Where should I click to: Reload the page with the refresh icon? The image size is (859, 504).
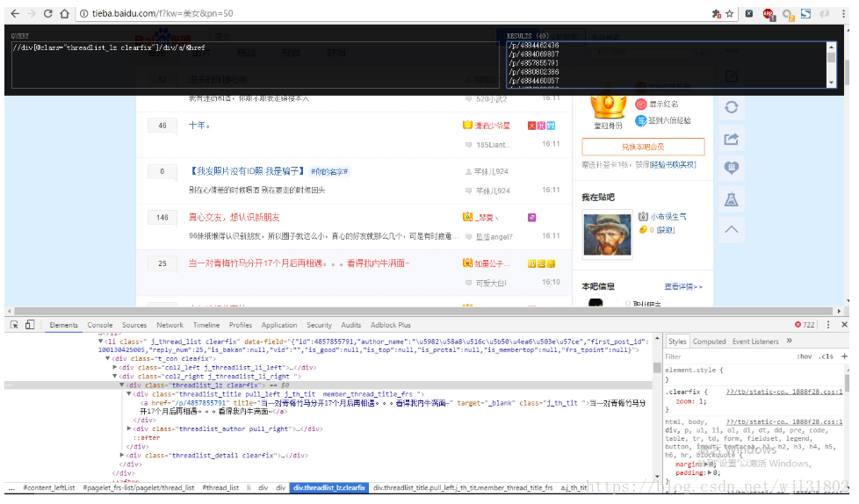point(48,14)
